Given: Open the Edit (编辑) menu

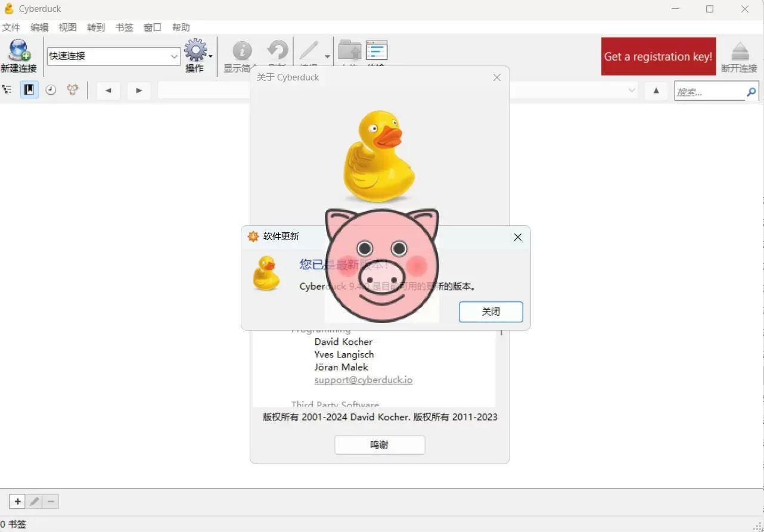Looking at the screenshot, I should (x=39, y=27).
